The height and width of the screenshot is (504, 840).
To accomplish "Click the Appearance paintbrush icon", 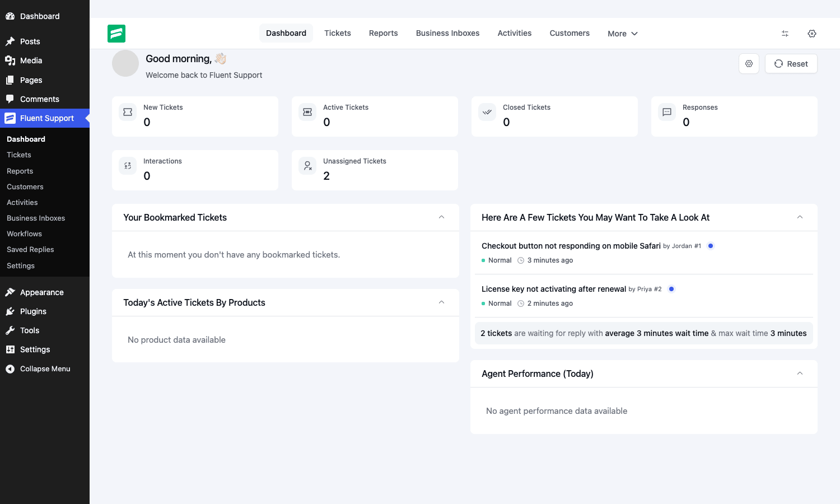I will click(10, 292).
